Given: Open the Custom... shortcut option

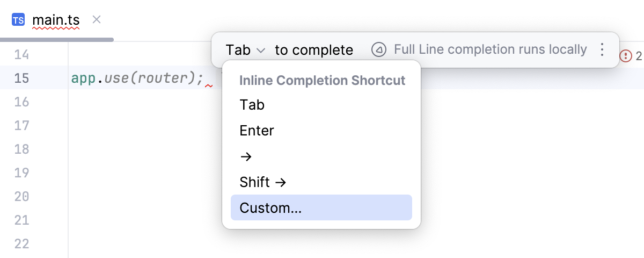Looking at the screenshot, I should tap(270, 208).
